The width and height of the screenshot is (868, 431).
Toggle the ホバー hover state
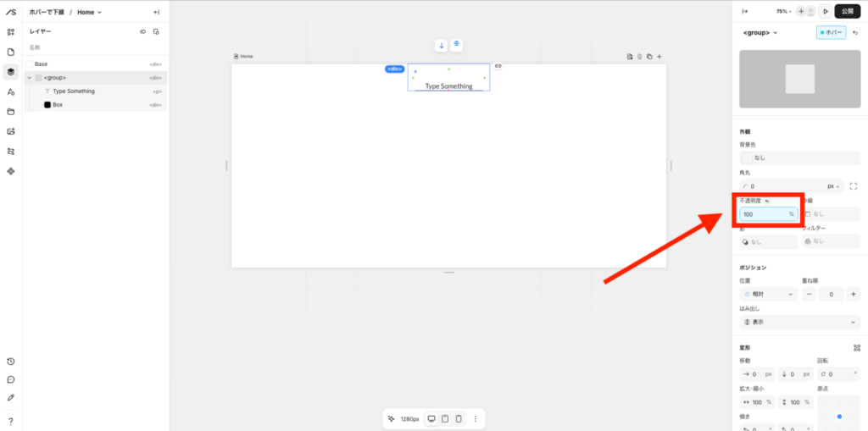(832, 32)
